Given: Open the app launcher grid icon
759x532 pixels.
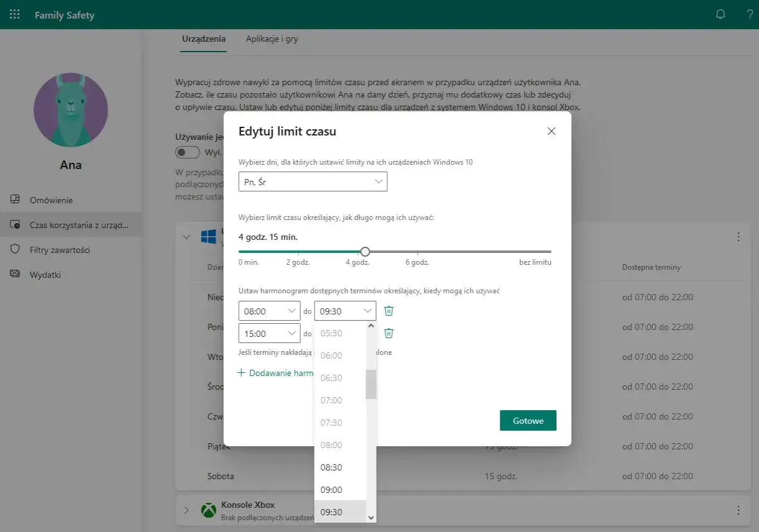Looking at the screenshot, I should click(15, 15).
